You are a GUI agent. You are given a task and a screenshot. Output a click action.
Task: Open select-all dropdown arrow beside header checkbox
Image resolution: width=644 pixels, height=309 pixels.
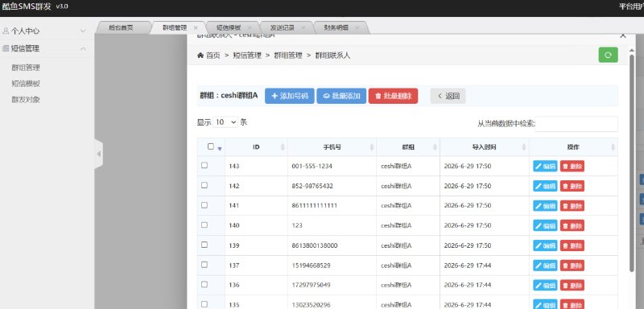click(220, 149)
